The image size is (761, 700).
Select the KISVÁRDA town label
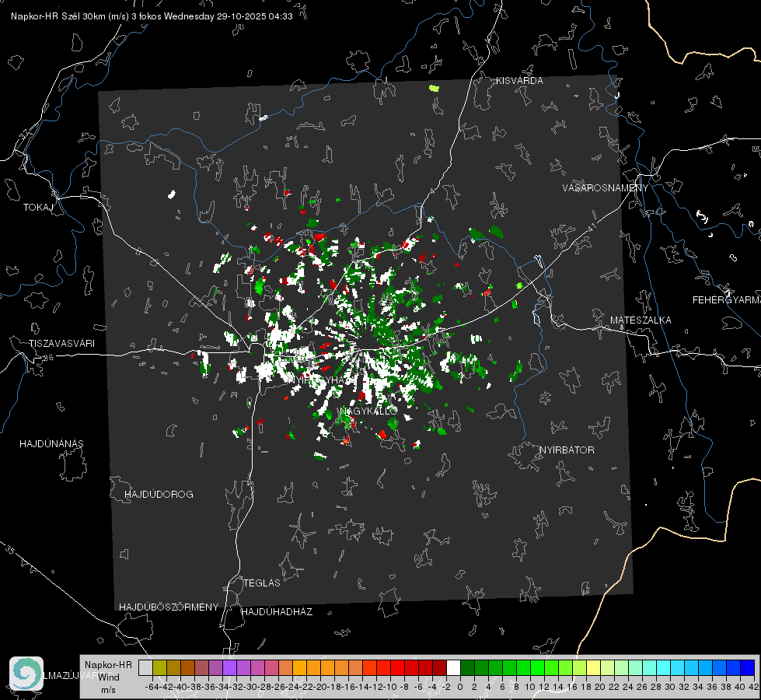pos(519,81)
